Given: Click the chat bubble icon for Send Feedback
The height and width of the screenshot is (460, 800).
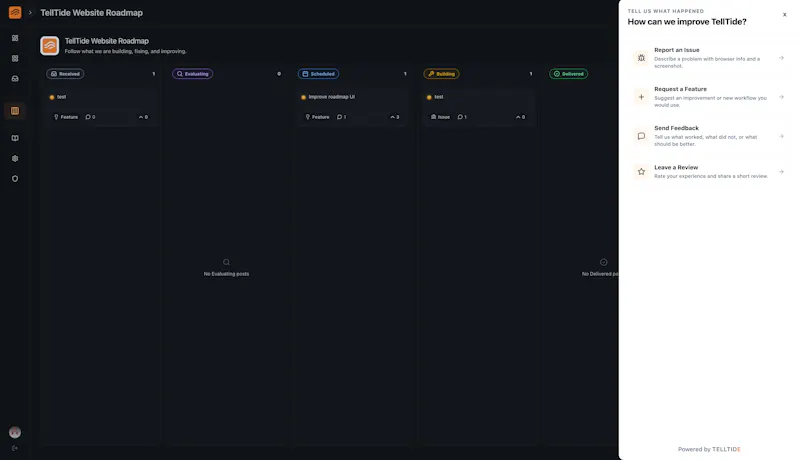Looking at the screenshot, I should pos(641,136).
